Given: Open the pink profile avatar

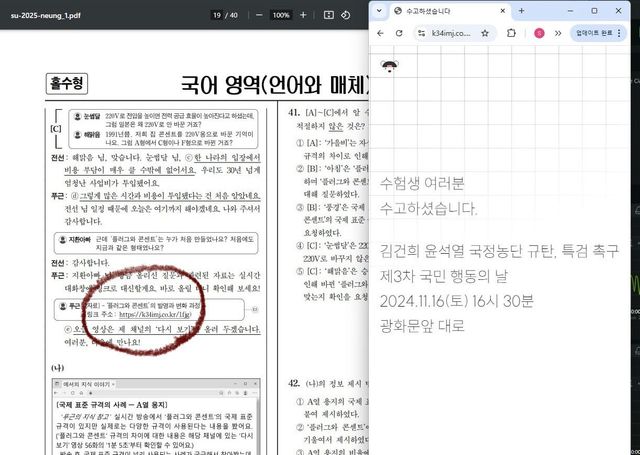Looking at the screenshot, I should coord(539,33).
